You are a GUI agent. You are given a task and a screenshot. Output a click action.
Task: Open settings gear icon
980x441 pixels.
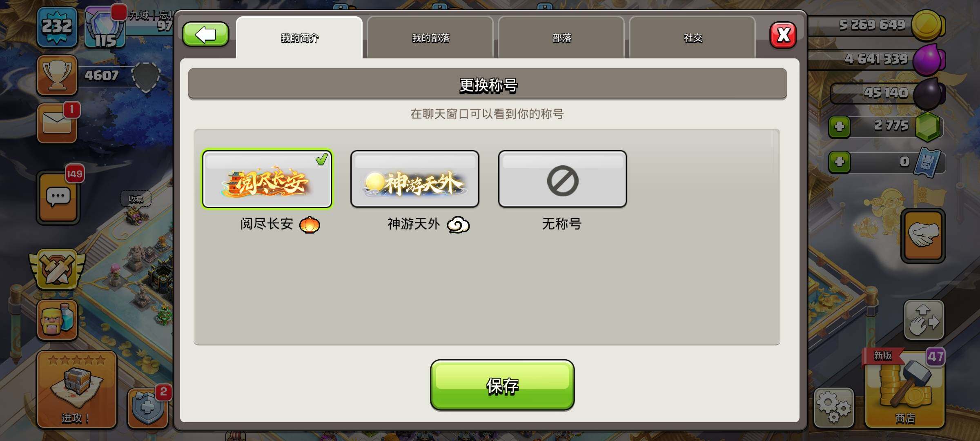(x=833, y=408)
